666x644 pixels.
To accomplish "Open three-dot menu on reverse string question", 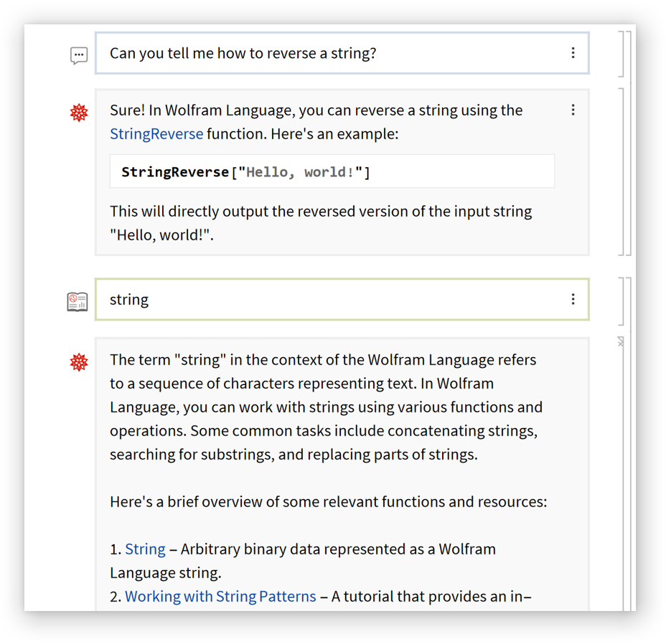I will (x=573, y=53).
